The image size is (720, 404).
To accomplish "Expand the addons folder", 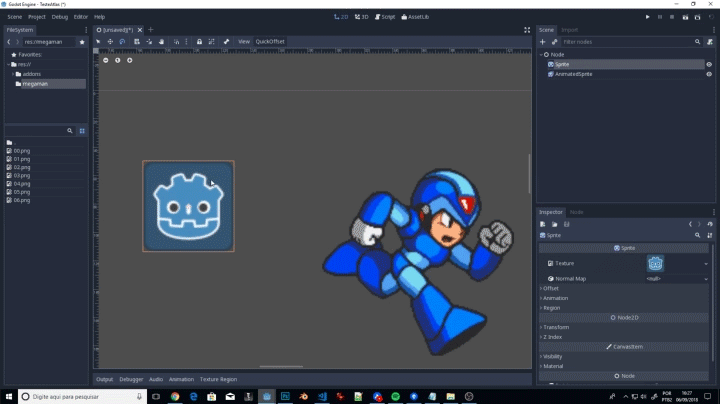I will click(x=13, y=74).
